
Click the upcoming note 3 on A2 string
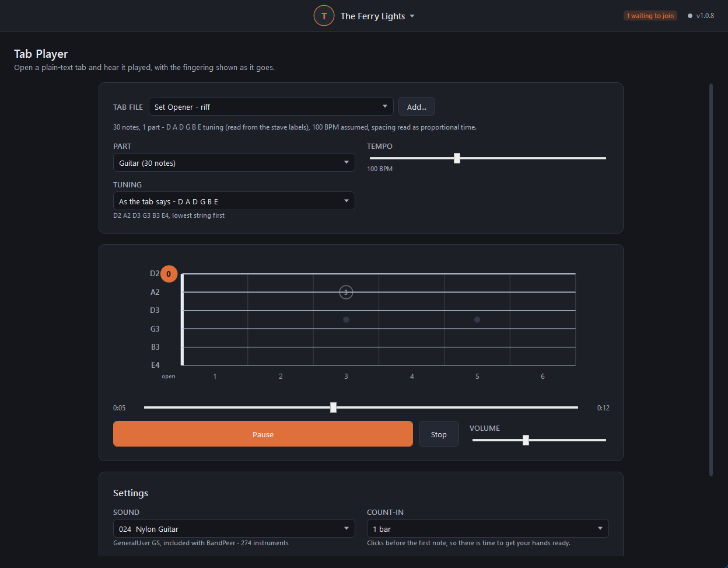pyautogui.click(x=346, y=292)
